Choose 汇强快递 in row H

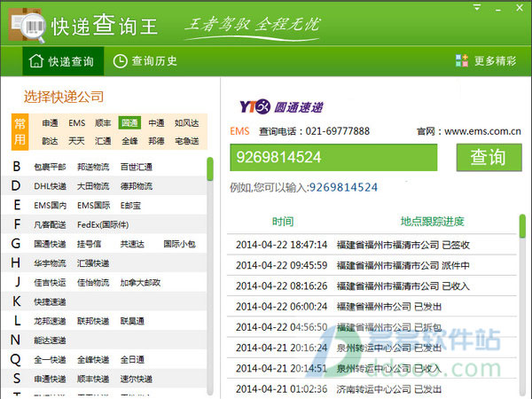click(93, 263)
